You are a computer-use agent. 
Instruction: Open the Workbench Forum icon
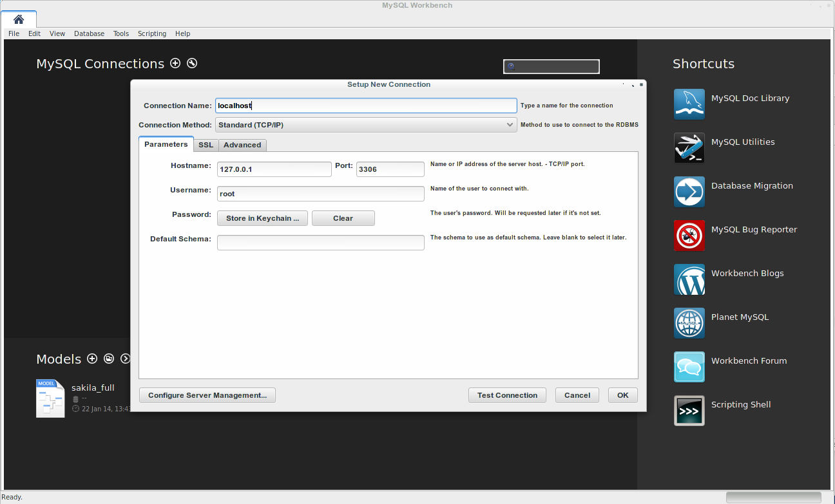coord(689,367)
